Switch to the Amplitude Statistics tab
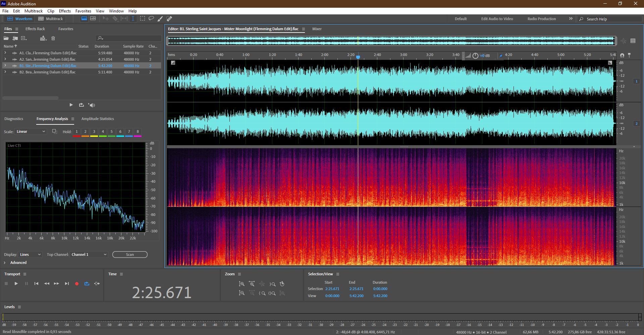This screenshot has width=644, height=335. (x=98, y=119)
